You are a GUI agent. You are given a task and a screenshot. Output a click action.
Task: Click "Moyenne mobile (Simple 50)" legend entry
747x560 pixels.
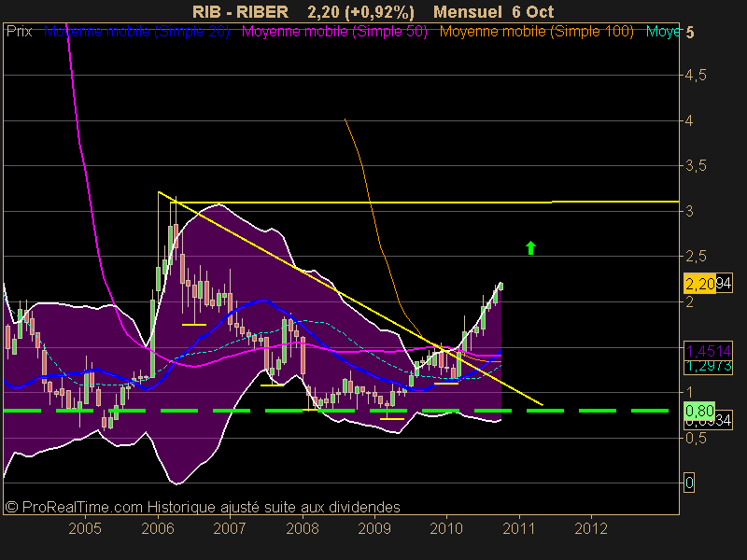click(334, 32)
